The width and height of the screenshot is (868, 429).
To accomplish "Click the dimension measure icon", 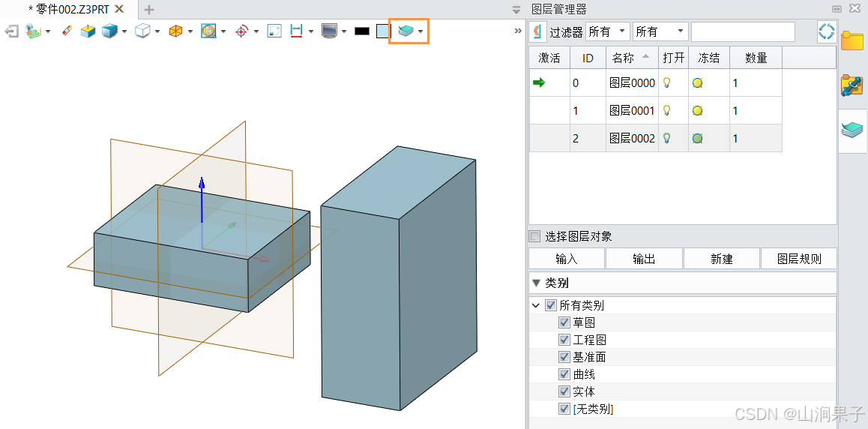I will coord(296,31).
